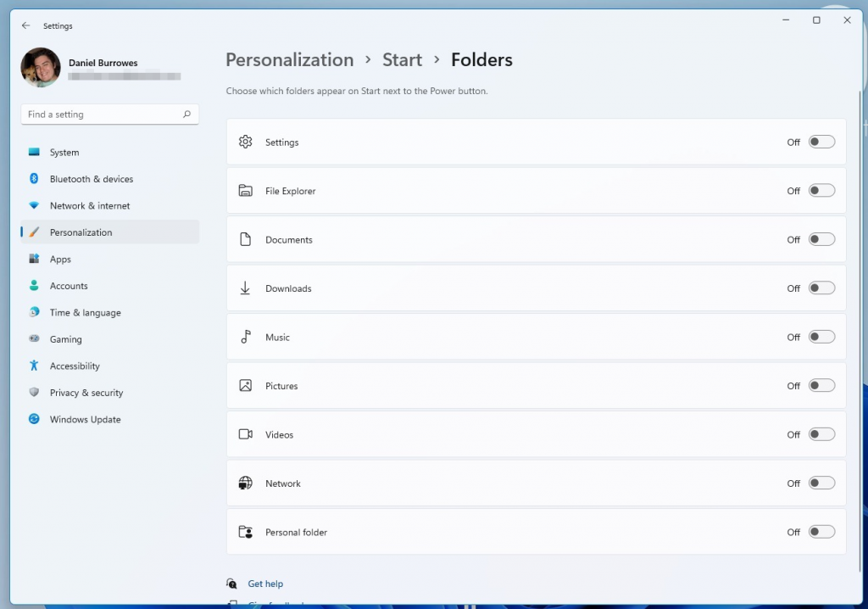
Task: Go to Network & internet settings
Action: tap(109, 205)
